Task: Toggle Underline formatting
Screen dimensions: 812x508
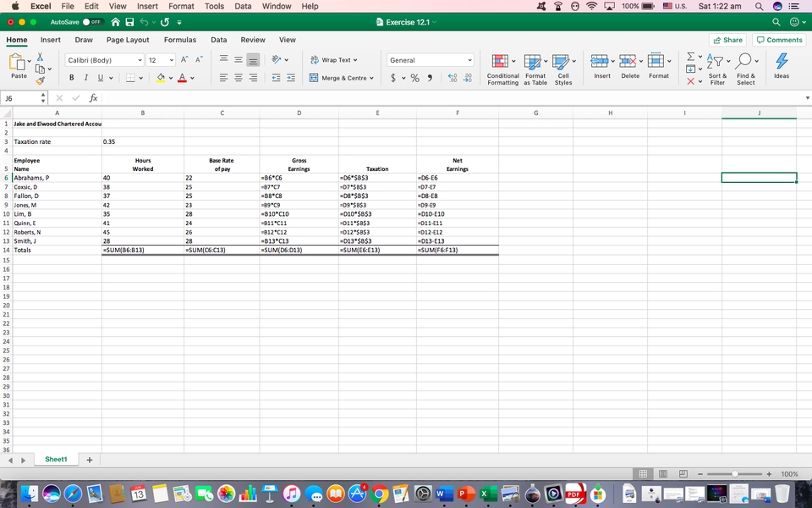Action: point(101,78)
